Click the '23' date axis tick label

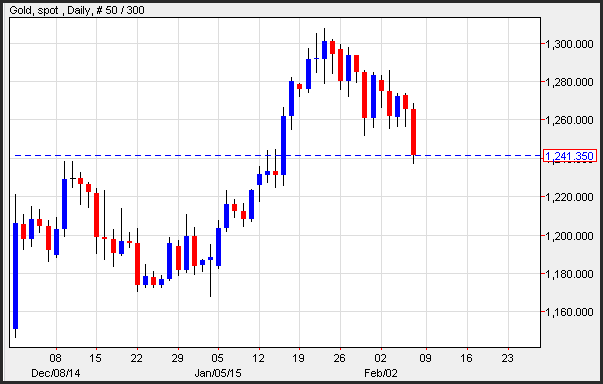508,358
